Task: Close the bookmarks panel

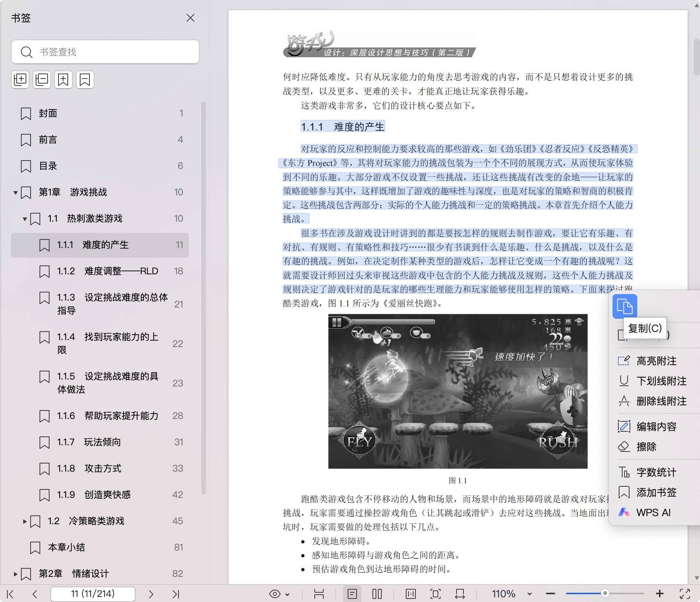Action: (190, 18)
